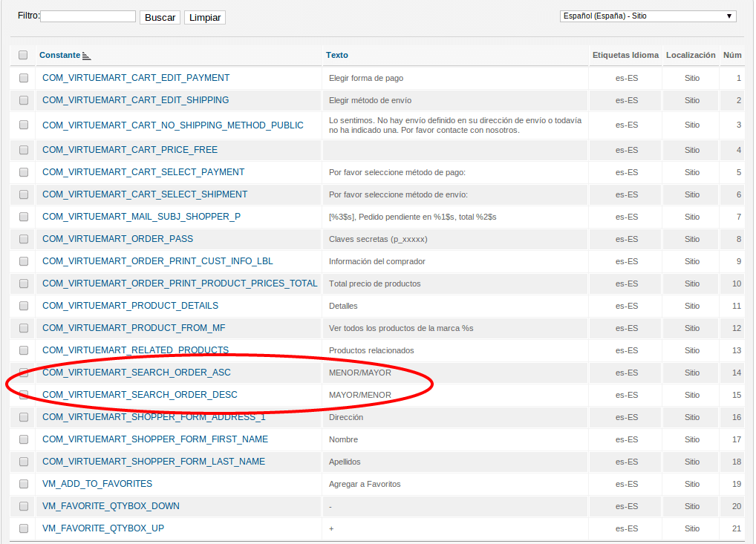The image size is (756, 544).
Task: Sort by the Texto column header
Action: pos(337,55)
